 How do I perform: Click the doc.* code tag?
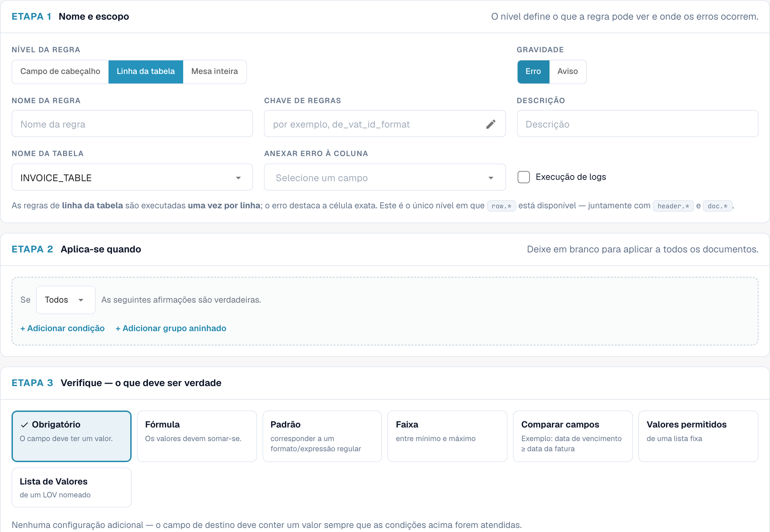717,206
